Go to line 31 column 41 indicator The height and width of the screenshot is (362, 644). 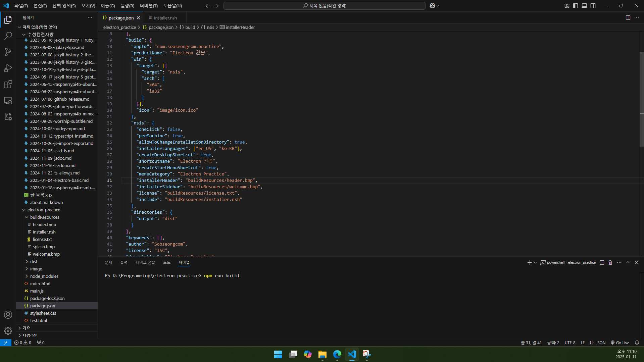tap(531, 343)
